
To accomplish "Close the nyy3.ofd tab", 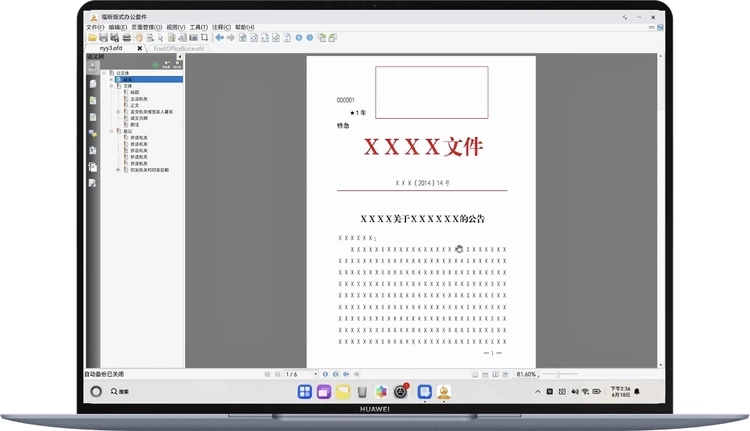I will 140,48.
